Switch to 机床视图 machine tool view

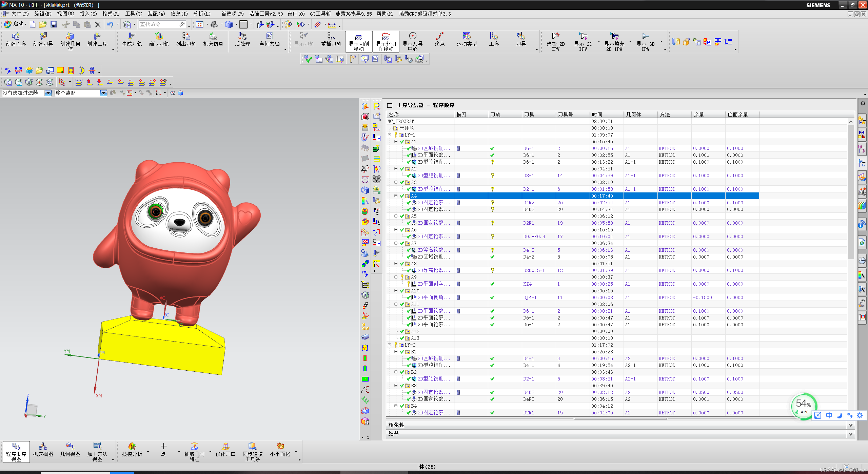43,451
